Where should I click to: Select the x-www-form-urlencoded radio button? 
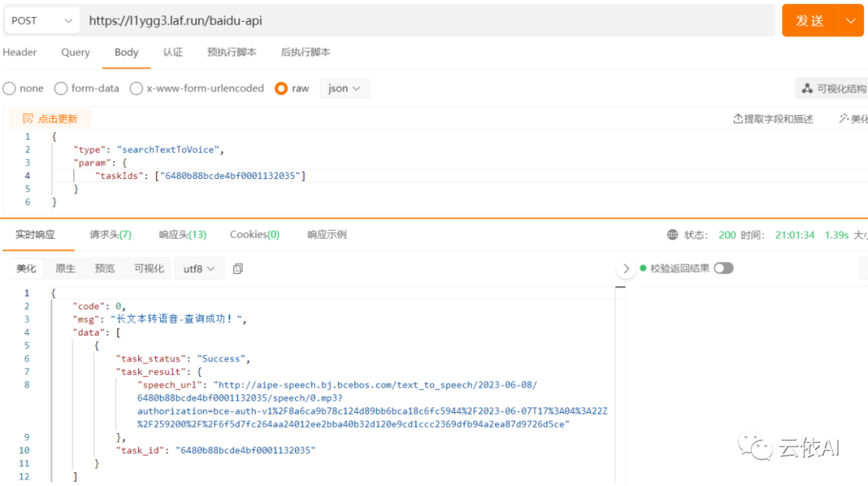136,88
